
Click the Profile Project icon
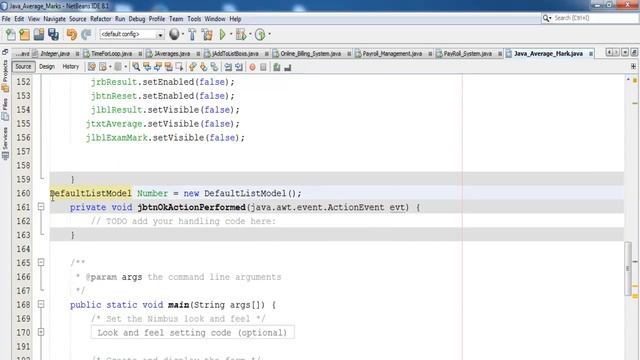point(260,35)
